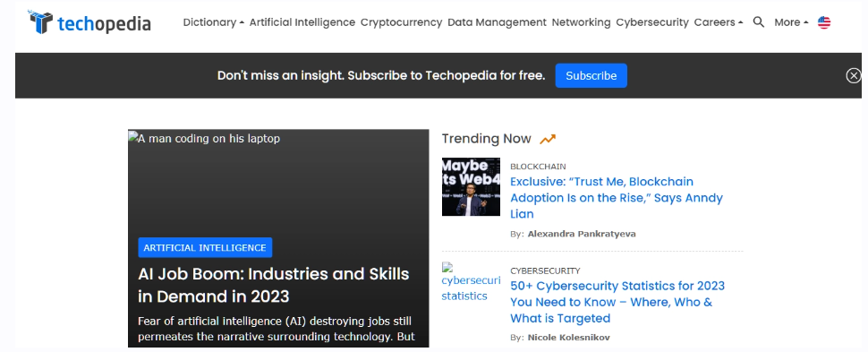Screen dimensions: 868x352
Task: Open the 50+ Cybersecurity Statistics article link
Action: coord(617,302)
